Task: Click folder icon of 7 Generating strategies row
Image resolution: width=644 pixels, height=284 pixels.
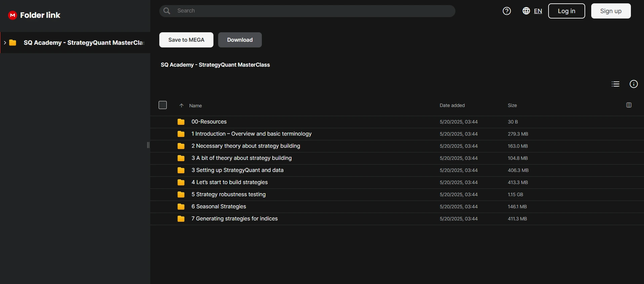Action: (x=181, y=219)
